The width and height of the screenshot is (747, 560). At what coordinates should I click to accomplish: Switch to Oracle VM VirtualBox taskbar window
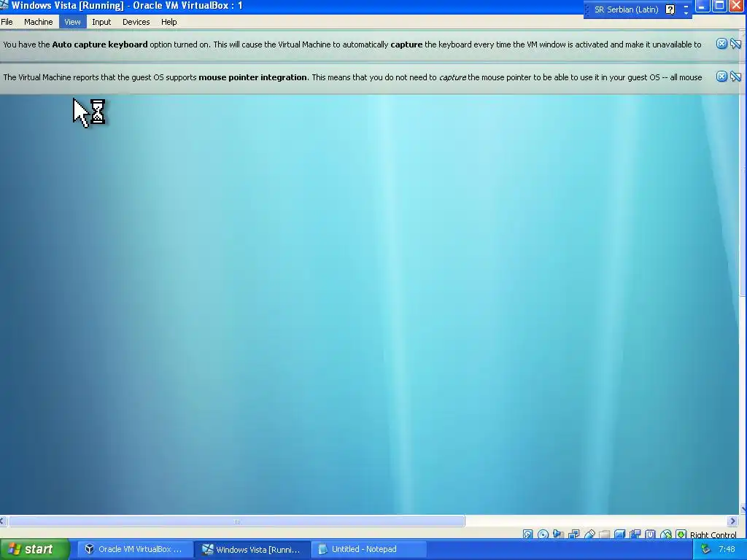click(x=135, y=549)
